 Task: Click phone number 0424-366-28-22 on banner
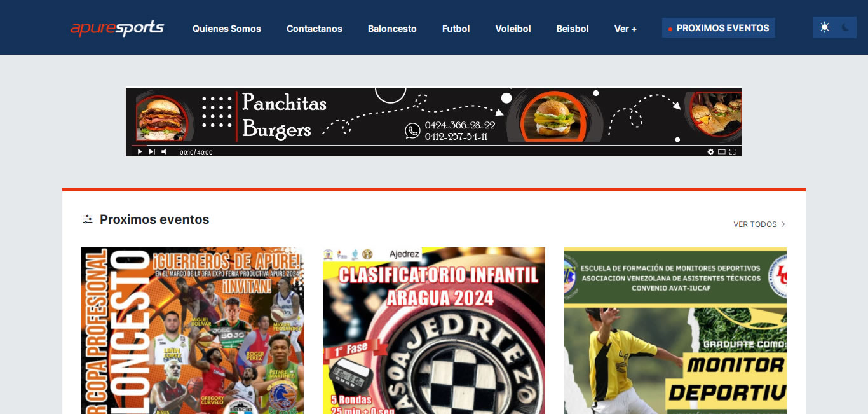click(x=459, y=125)
